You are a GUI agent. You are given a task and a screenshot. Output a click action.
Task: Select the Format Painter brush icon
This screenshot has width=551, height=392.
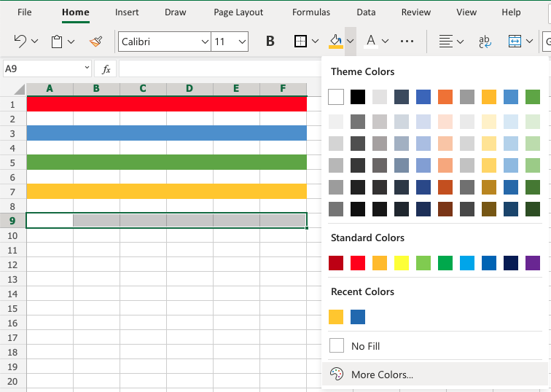(x=95, y=42)
